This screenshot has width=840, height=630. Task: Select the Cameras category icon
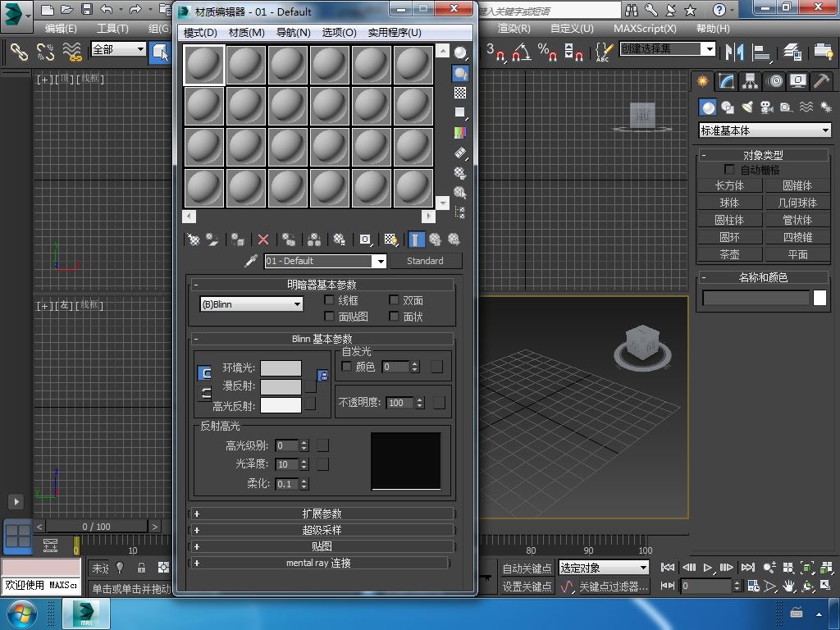(x=767, y=107)
